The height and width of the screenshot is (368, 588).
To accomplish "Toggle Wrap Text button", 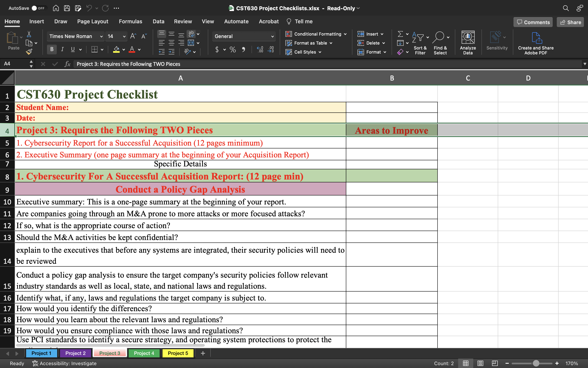I will (x=191, y=34).
